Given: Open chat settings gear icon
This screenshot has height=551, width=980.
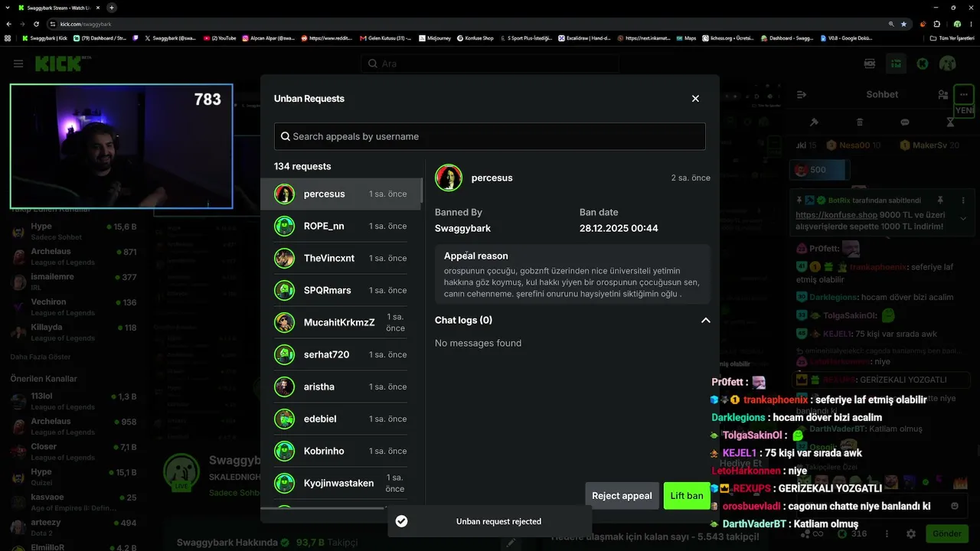Looking at the screenshot, I should (x=911, y=533).
